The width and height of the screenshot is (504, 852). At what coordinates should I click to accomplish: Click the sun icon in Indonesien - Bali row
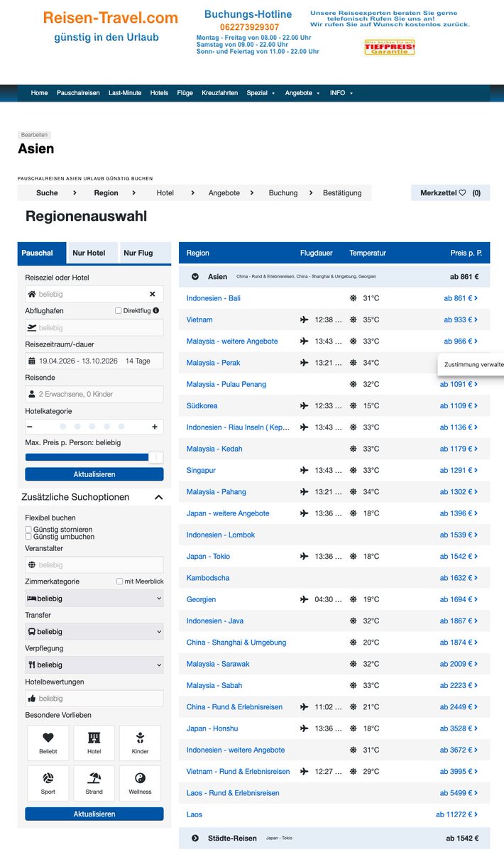(353, 298)
